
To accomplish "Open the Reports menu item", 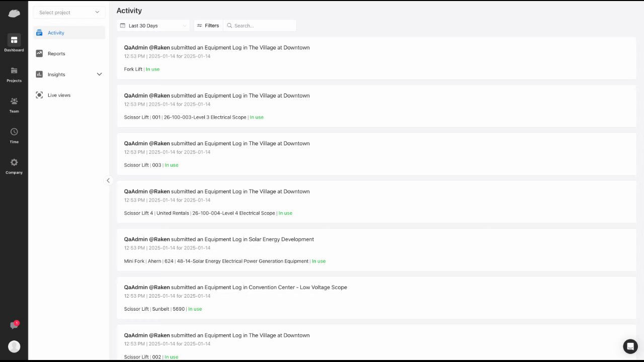I will point(56,54).
